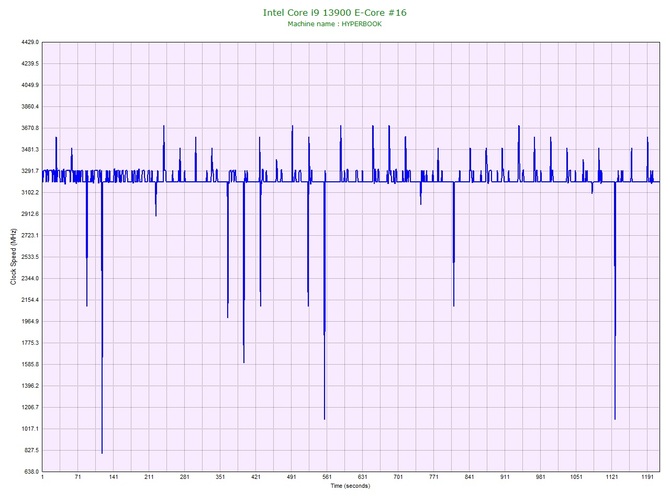This screenshot has width=670, height=503.
Task: Click the "Machine name : HYPERBOOK" subtitle
Action: tap(335, 24)
